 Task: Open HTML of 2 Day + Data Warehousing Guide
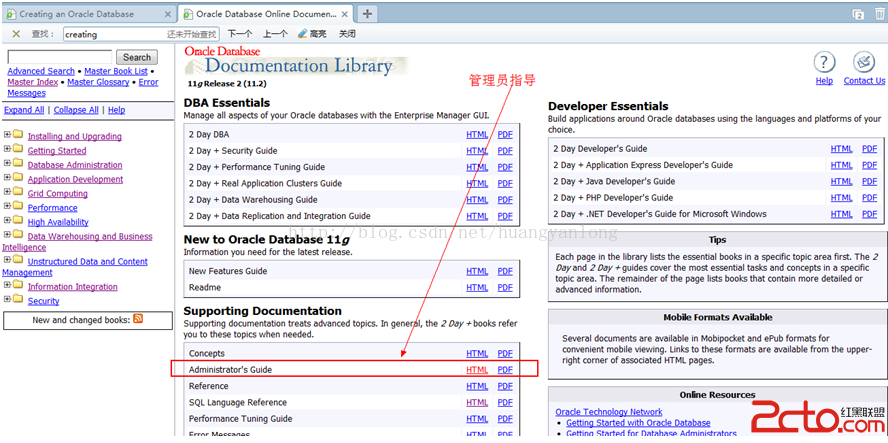pos(477,200)
